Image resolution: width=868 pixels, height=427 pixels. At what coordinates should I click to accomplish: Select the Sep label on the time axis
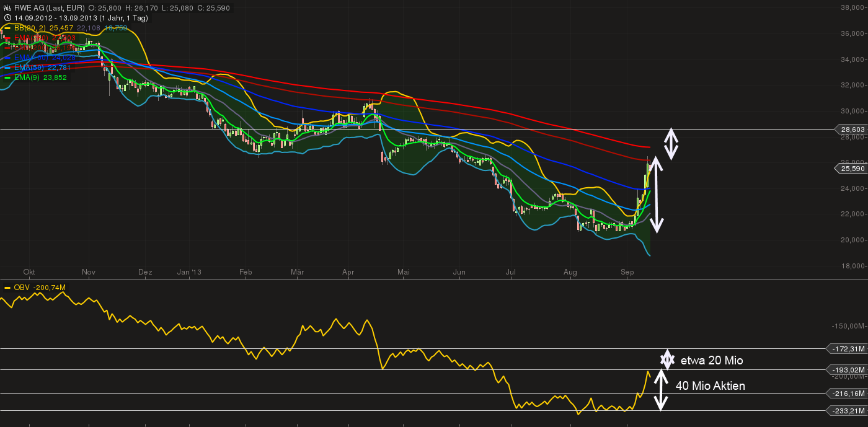627,272
